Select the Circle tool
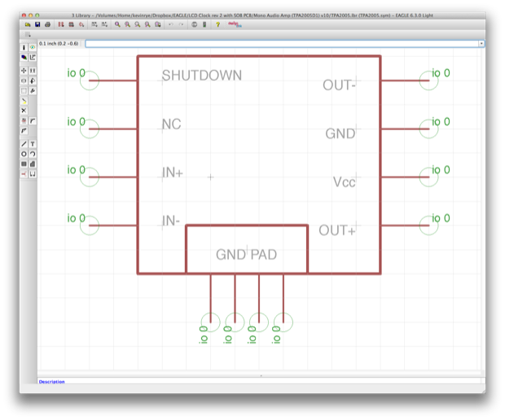The width and height of the screenshot is (505, 420). click(x=24, y=154)
